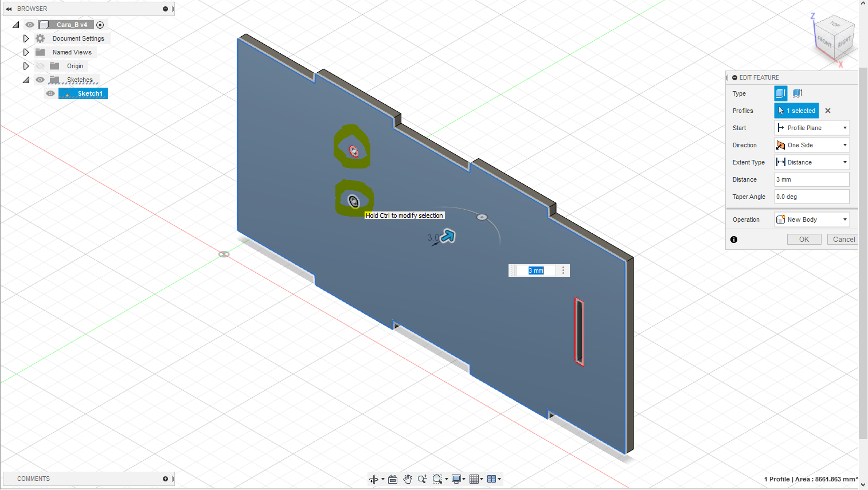Image resolution: width=868 pixels, height=490 pixels.
Task: Open the Orbit tool dropdown arrow
Action: [x=383, y=479]
